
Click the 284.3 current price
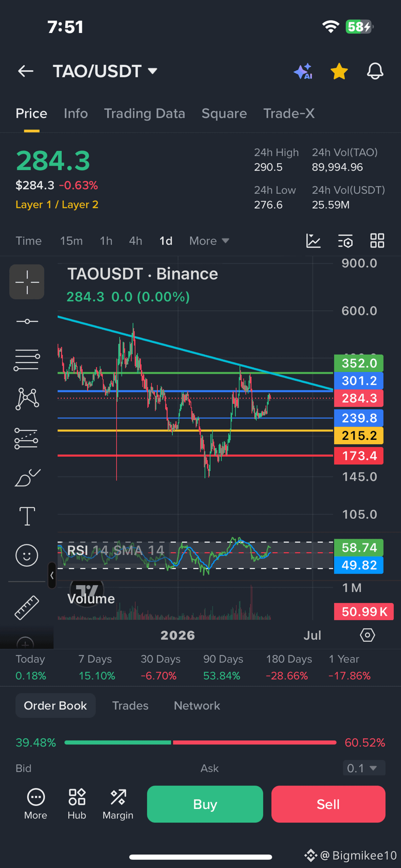click(53, 161)
